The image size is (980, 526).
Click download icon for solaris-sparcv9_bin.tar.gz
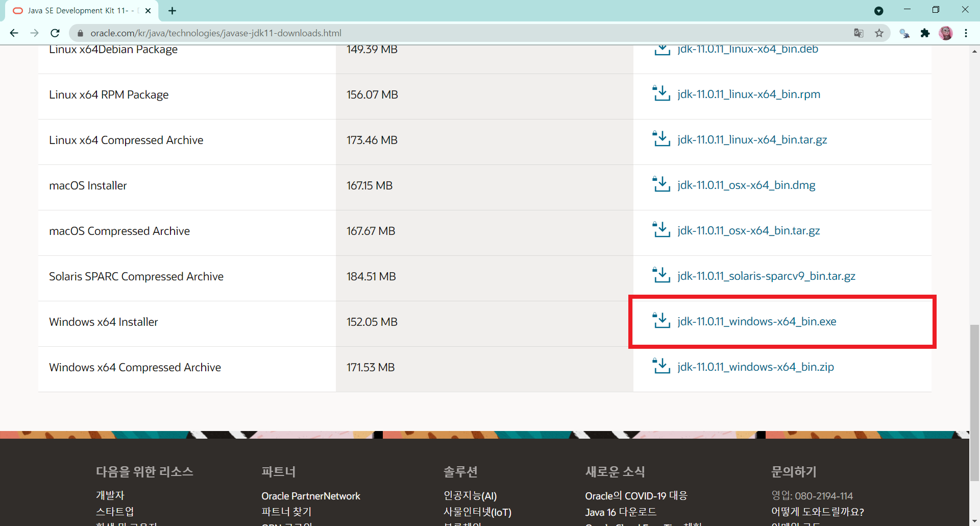point(661,275)
